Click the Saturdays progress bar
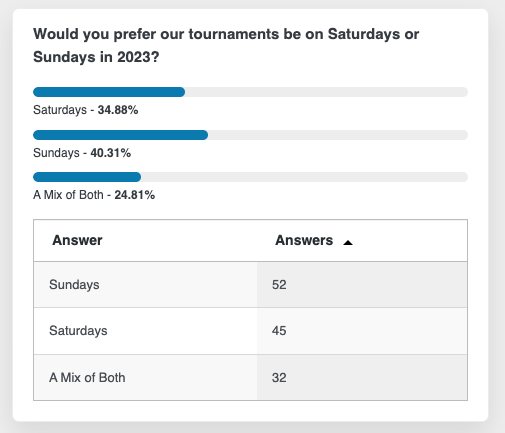The width and height of the screenshot is (505, 433). (x=250, y=92)
